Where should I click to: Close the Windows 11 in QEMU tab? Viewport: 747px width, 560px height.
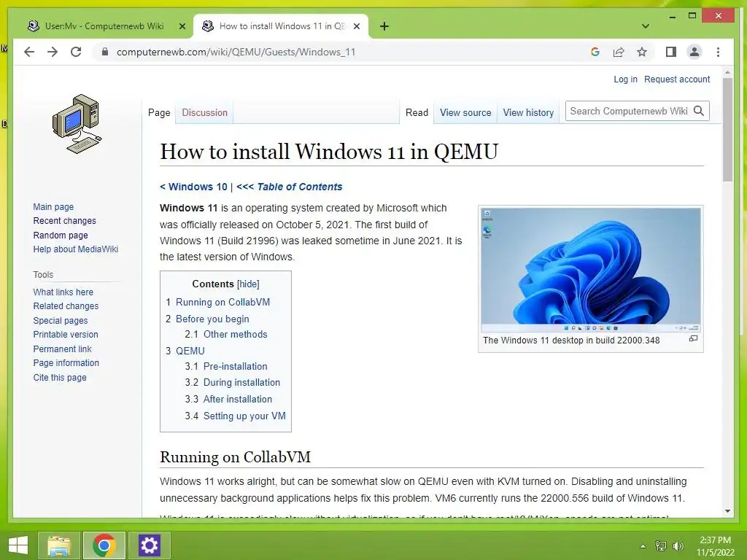(x=356, y=26)
